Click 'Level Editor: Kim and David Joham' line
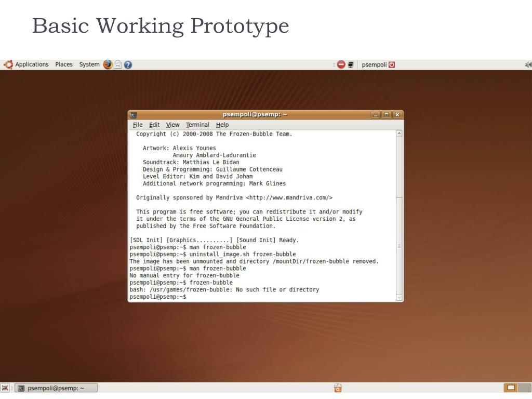Image resolution: width=532 pixels, height=399 pixels. pyautogui.click(x=198, y=177)
